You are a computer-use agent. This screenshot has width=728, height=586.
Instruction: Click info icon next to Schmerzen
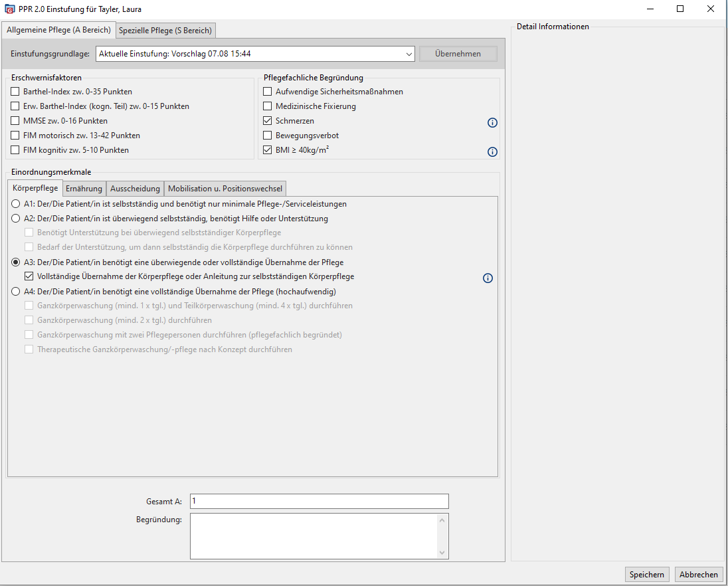click(x=492, y=122)
